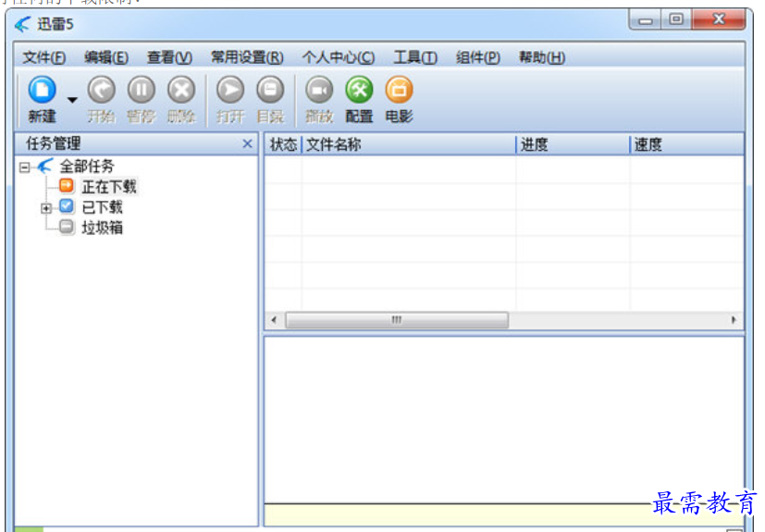Open the 编辑(E) menu

pyautogui.click(x=106, y=57)
